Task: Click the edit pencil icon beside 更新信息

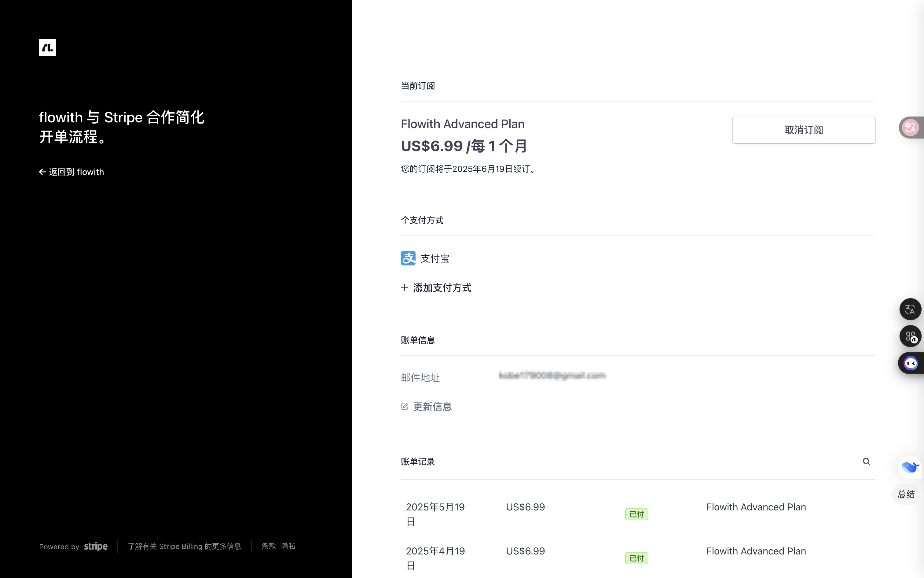Action: 404,407
